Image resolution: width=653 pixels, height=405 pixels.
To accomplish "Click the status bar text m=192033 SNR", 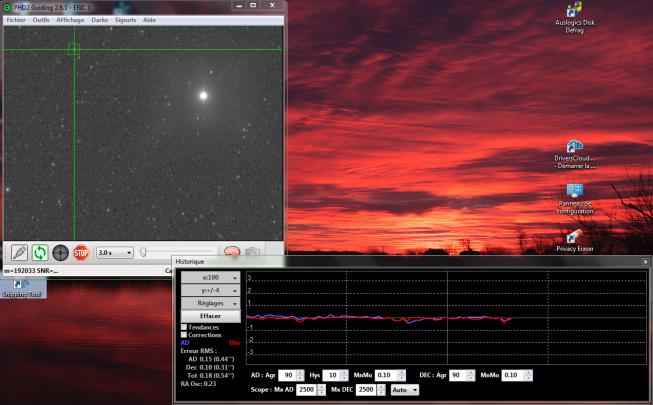I will 31,271.
